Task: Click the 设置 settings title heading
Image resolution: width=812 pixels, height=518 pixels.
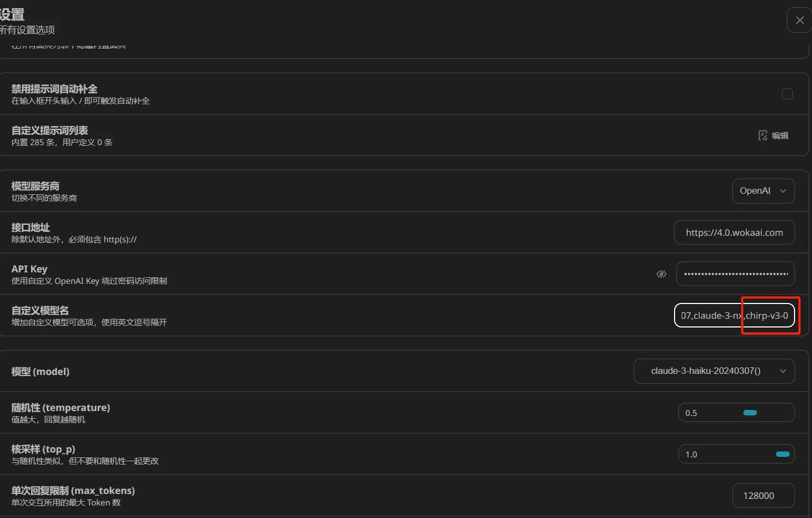Action: click(12, 14)
